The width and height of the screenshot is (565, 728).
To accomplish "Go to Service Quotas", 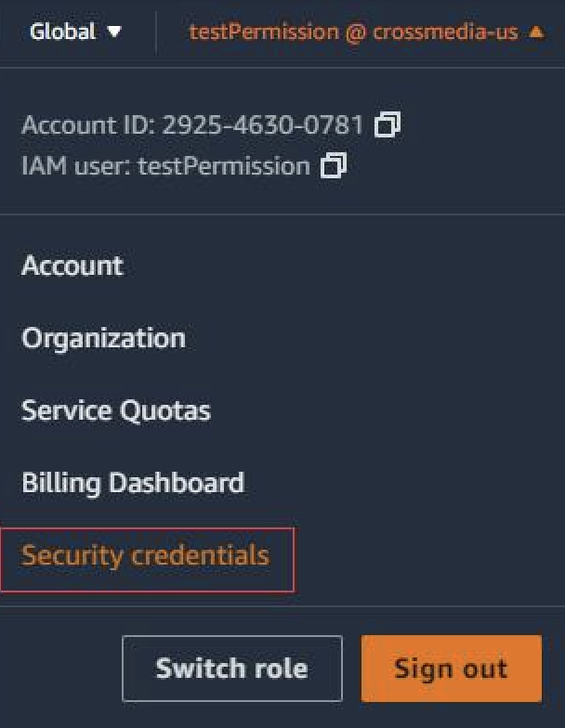I will tap(116, 410).
